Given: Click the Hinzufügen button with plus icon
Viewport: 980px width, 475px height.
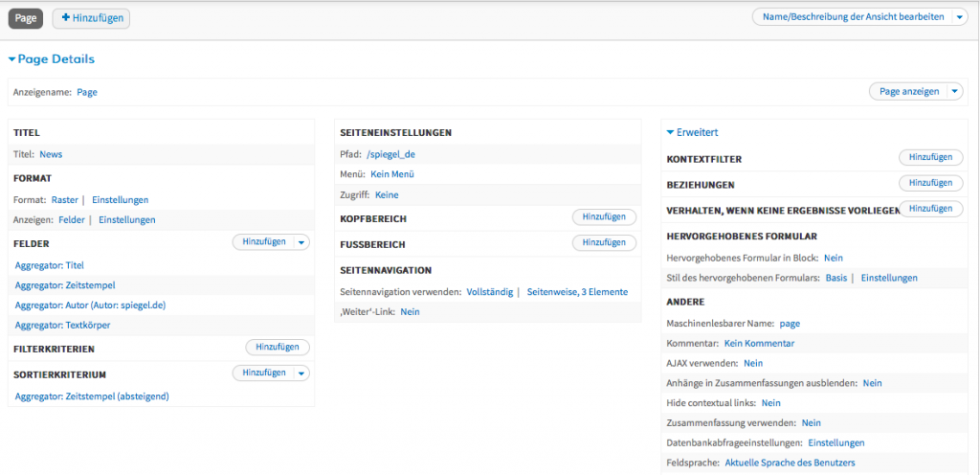Looking at the screenshot, I should pos(91,18).
